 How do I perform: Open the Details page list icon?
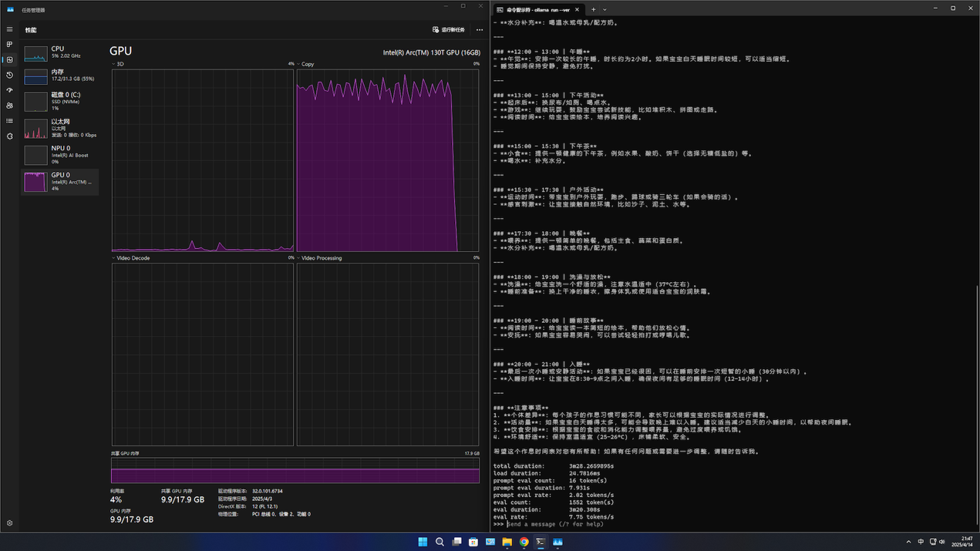click(10, 121)
